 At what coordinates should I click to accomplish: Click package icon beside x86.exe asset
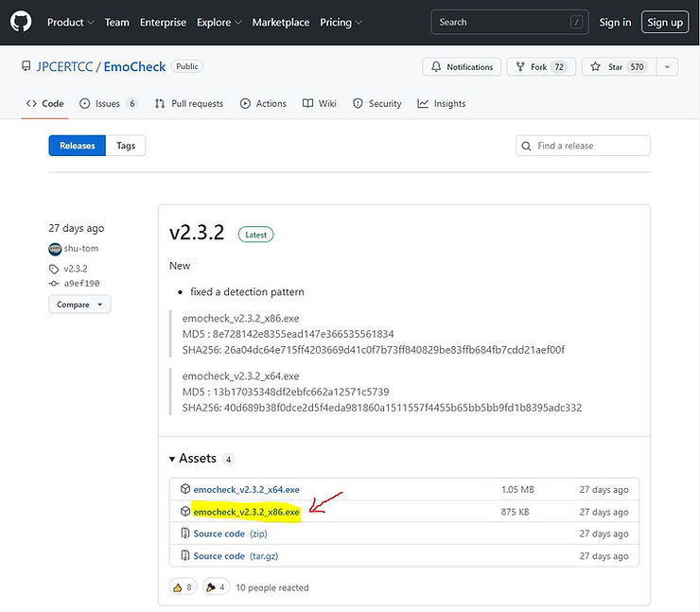pos(185,511)
